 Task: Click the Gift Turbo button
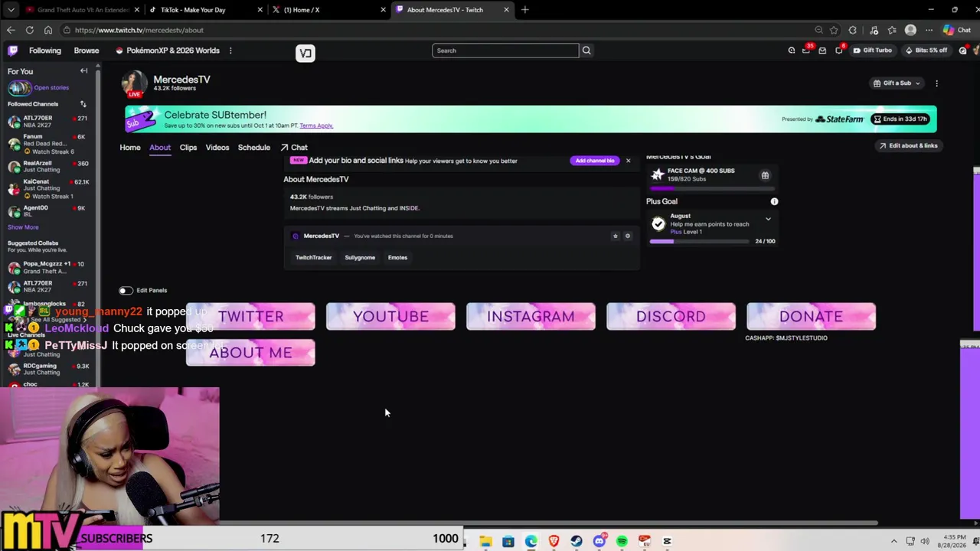point(872,51)
